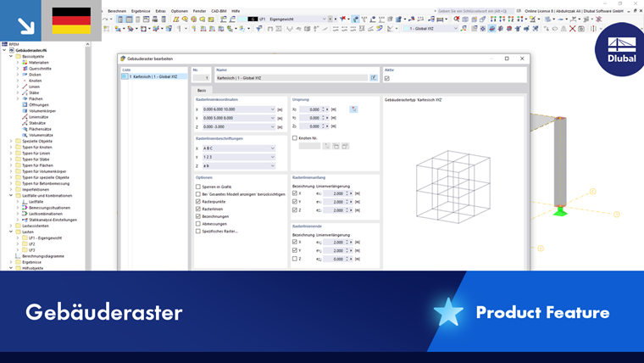
Task: Click the black G load case color badge
Action: pyautogui.click(x=253, y=19)
